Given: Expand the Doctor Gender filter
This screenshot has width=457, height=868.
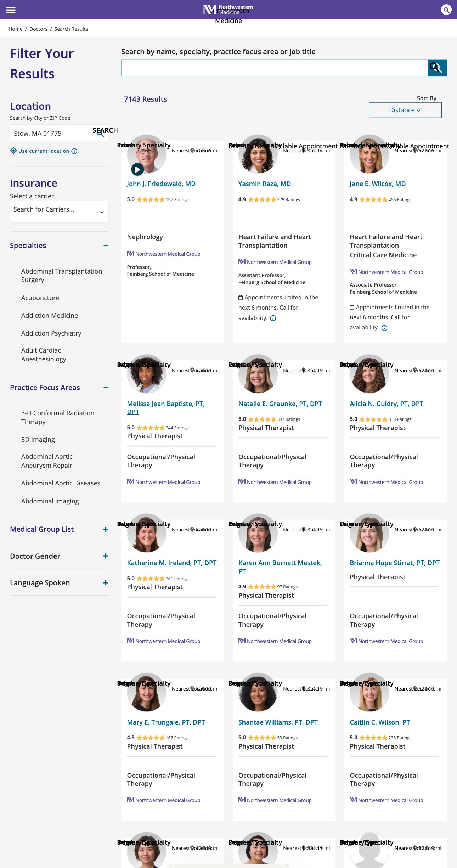Looking at the screenshot, I should 106,556.
